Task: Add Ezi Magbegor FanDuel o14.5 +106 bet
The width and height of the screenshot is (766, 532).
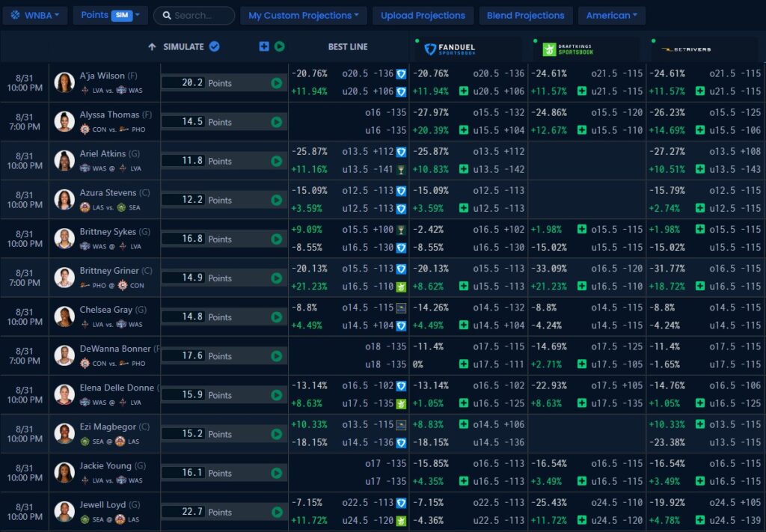Action: point(464,424)
